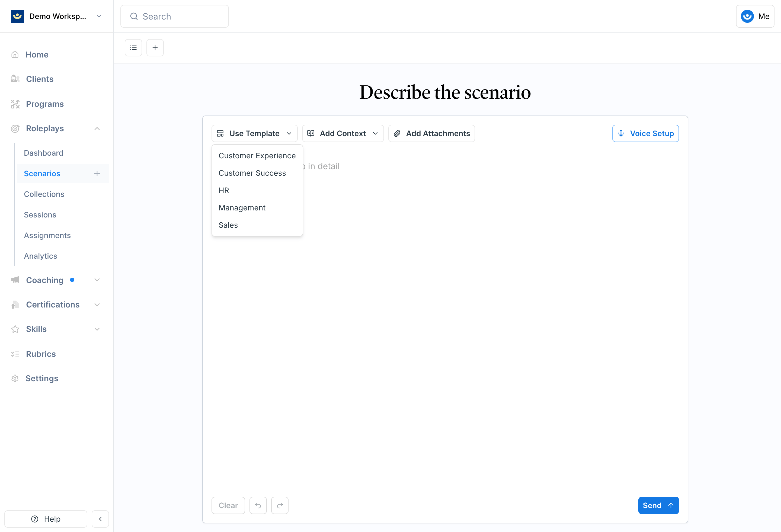Click the microphone icon in Voice Setup
The image size is (781, 532).
pyautogui.click(x=621, y=133)
